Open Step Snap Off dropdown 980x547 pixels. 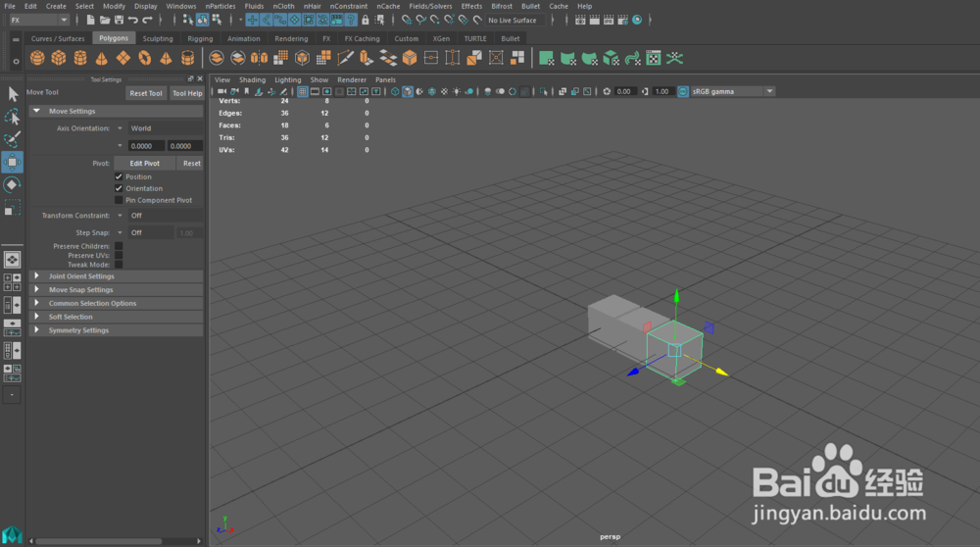tap(151, 232)
